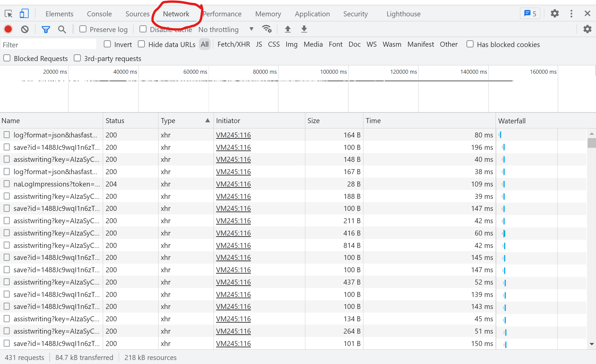Screen dimensions: 596x364
Task: Sort by the Time column header
Action: click(429, 120)
